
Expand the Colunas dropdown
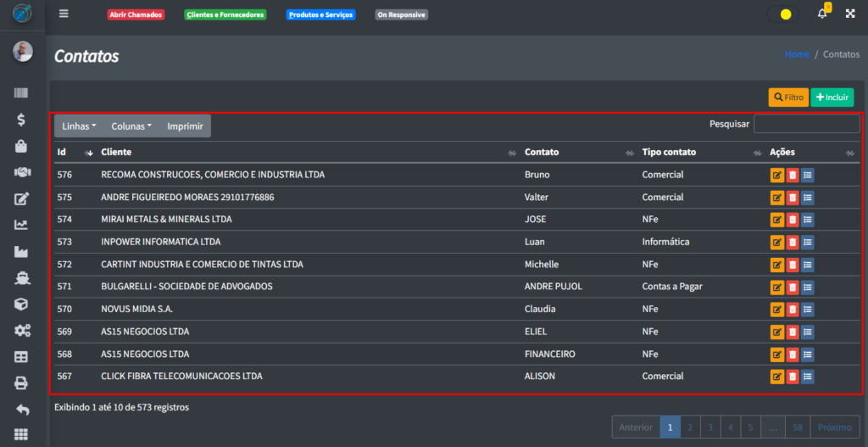[x=131, y=126]
